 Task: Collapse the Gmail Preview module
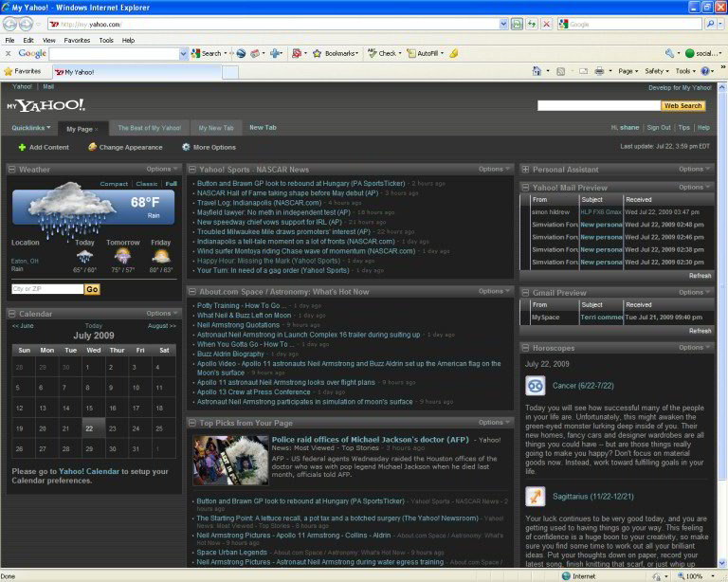(526, 293)
